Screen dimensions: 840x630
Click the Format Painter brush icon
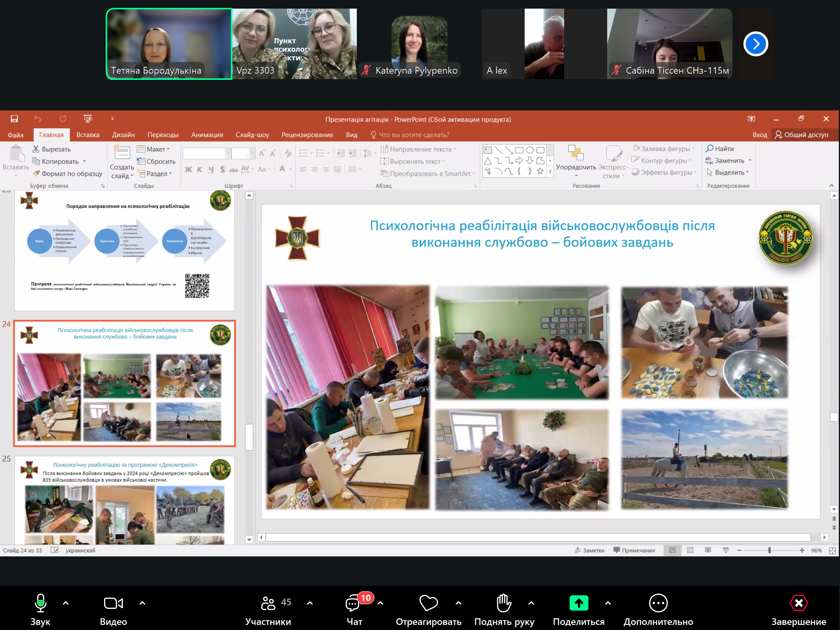point(36,173)
